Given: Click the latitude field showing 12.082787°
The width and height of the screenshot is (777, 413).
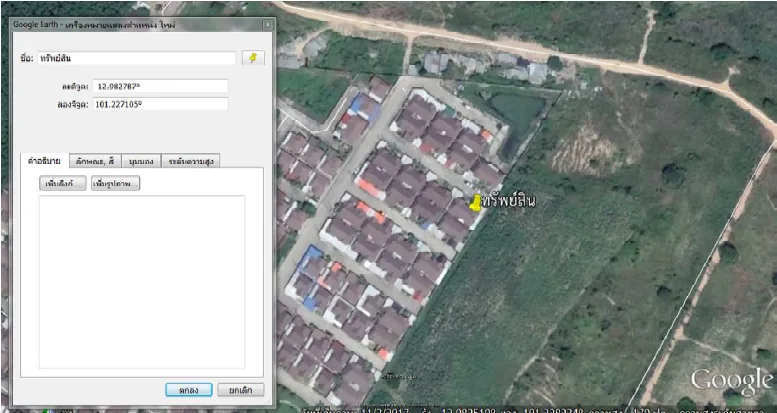Looking at the screenshot, I should coord(160,86).
